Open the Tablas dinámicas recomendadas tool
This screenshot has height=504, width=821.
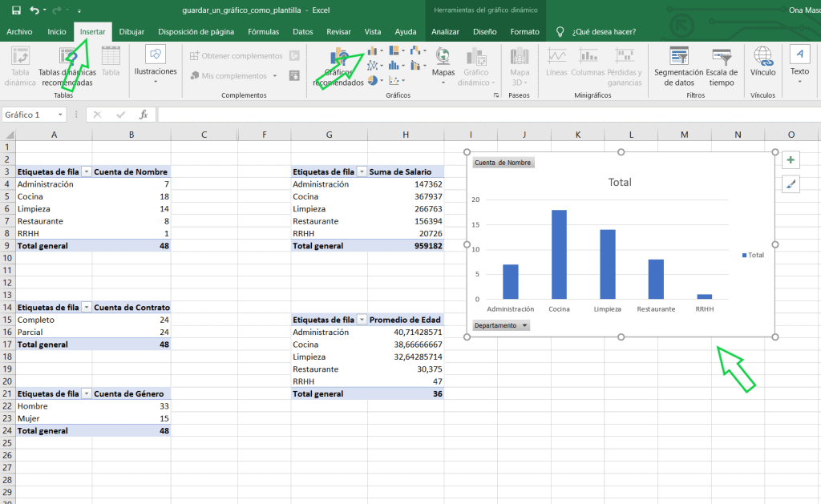tap(67, 67)
